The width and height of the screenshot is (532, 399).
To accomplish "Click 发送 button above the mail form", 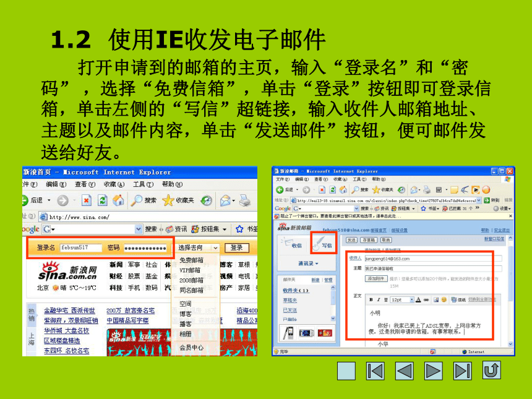I will pyautogui.click(x=351, y=240).
